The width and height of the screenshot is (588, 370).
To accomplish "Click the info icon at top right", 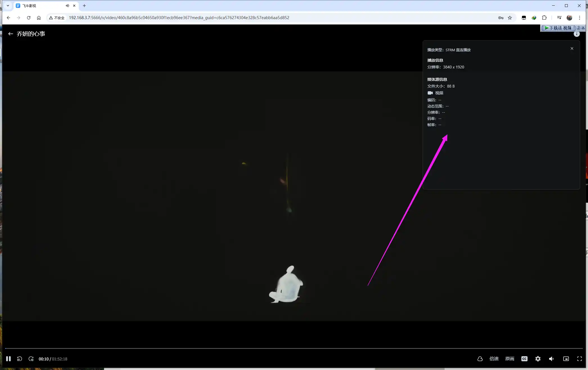I will (576, 34).
